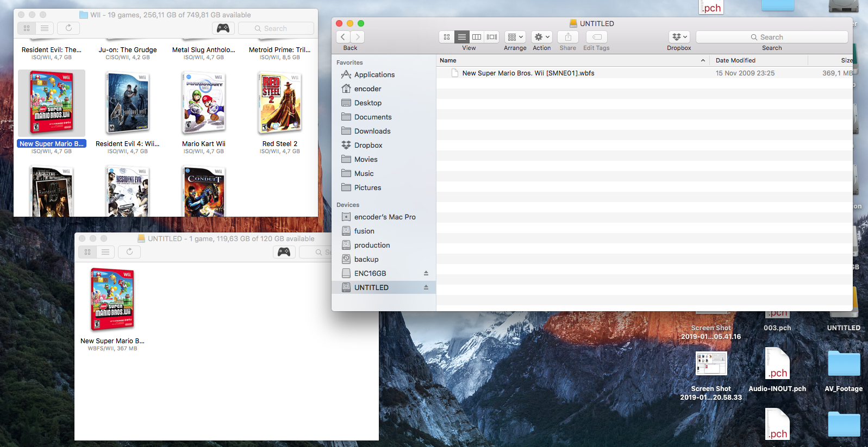The image size is (868, 447).
Task: Refresh the UNTITLED games window
Action: pos(129,252)
